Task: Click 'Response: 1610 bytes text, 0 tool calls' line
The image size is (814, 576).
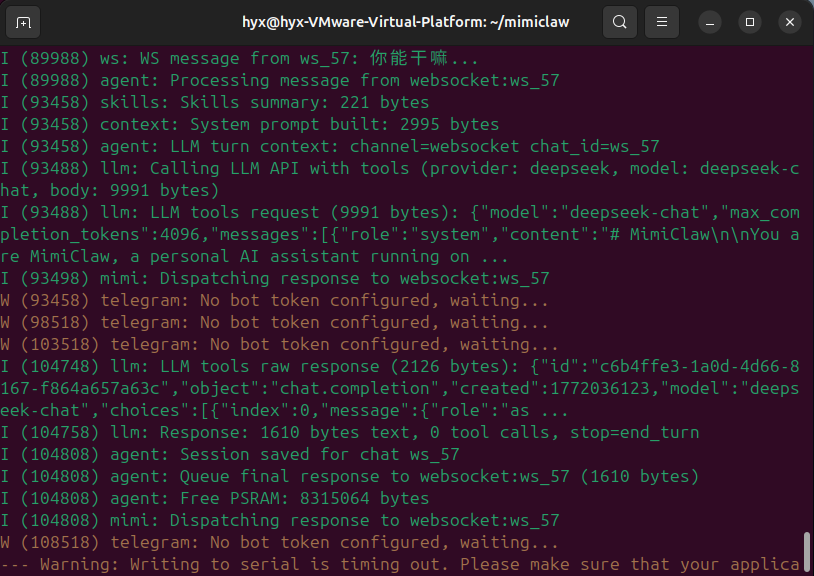Action: coord(350,432)
